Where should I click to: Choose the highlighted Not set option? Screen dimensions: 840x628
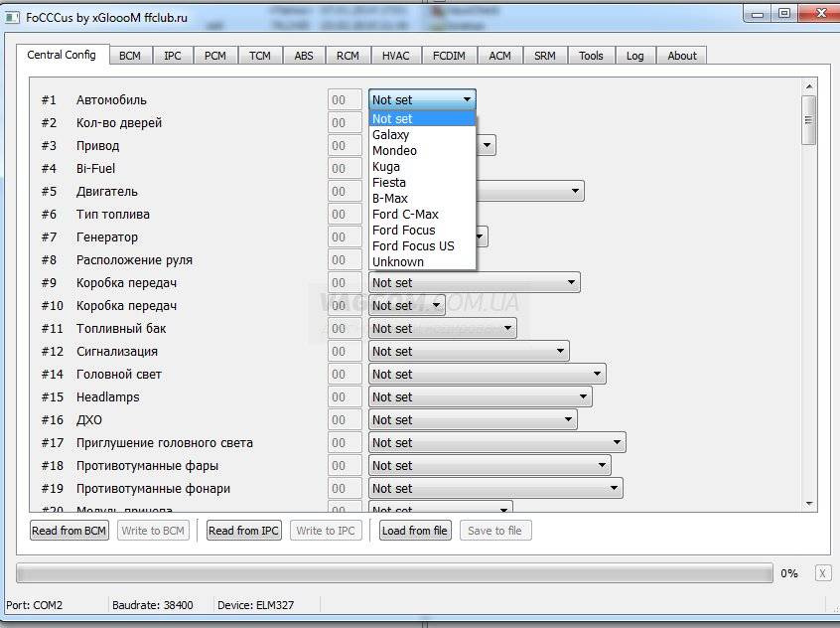[x=422, y=118]
